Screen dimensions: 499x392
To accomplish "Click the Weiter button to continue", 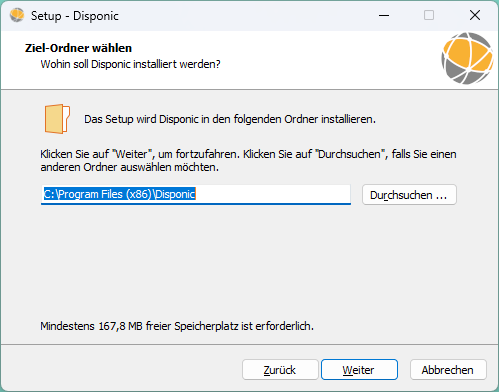I will pos(359,369).
